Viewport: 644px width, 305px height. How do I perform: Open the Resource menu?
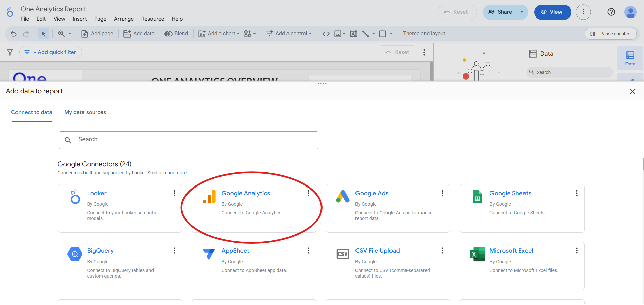[153, 19]
